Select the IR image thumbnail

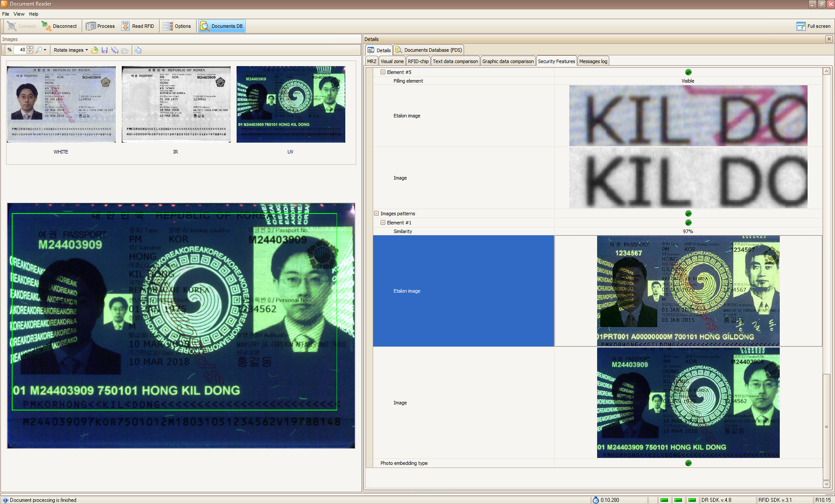[x=176, y=104]
